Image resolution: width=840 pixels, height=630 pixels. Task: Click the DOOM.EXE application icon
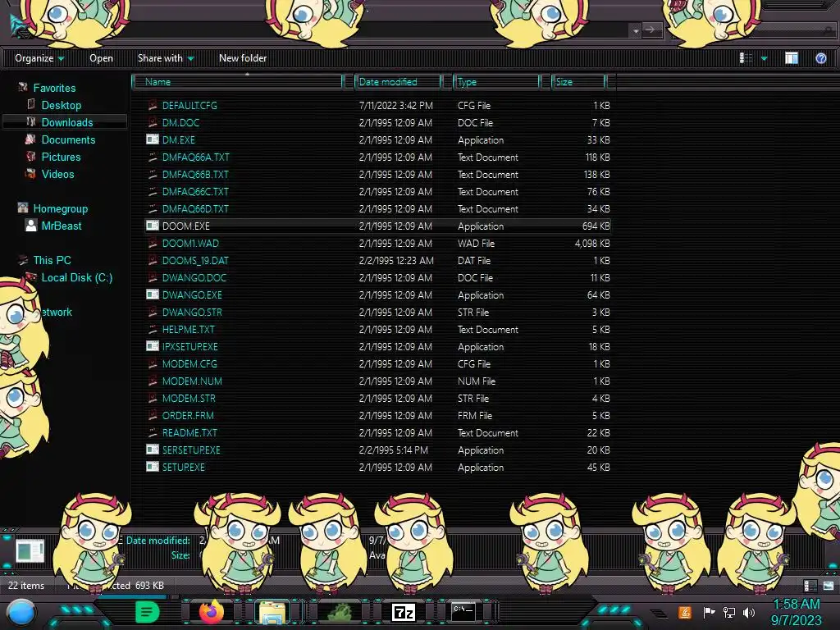152,226
